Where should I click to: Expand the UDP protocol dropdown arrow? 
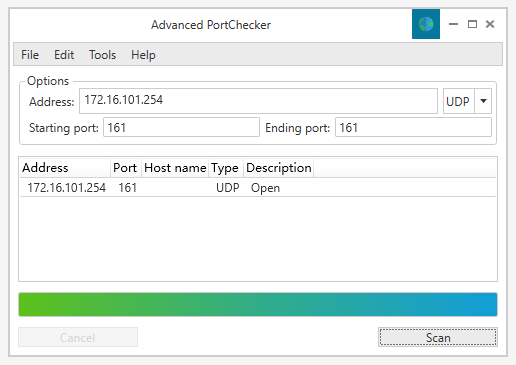click(483, 101)
